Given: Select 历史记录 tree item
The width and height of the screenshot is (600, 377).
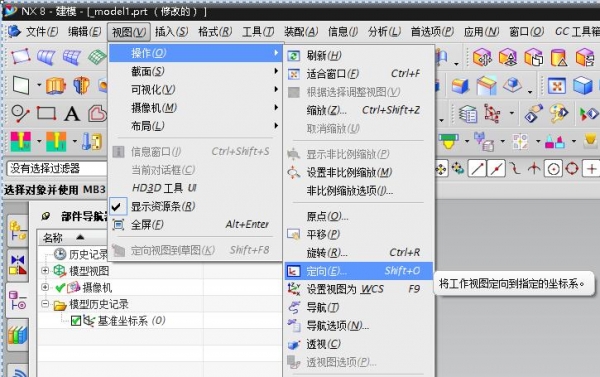Looking at the screenshot, I should 88,254.
